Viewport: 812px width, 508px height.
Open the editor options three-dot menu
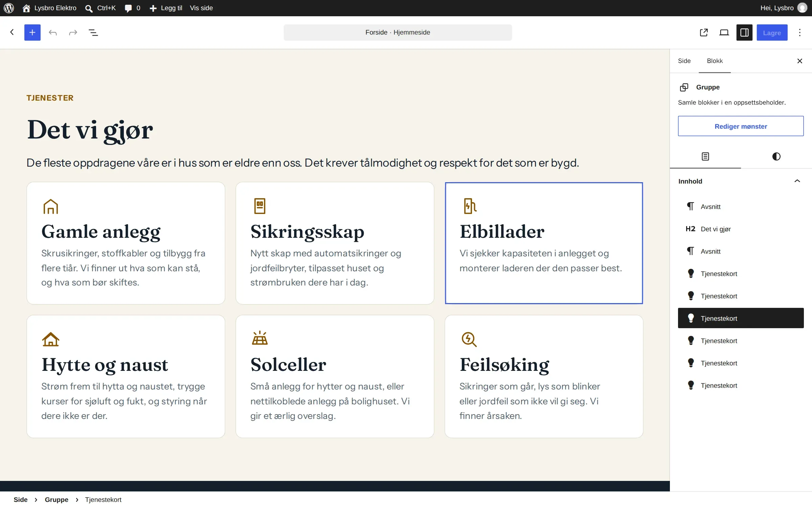pyautogui.click(x=800, y=33)
